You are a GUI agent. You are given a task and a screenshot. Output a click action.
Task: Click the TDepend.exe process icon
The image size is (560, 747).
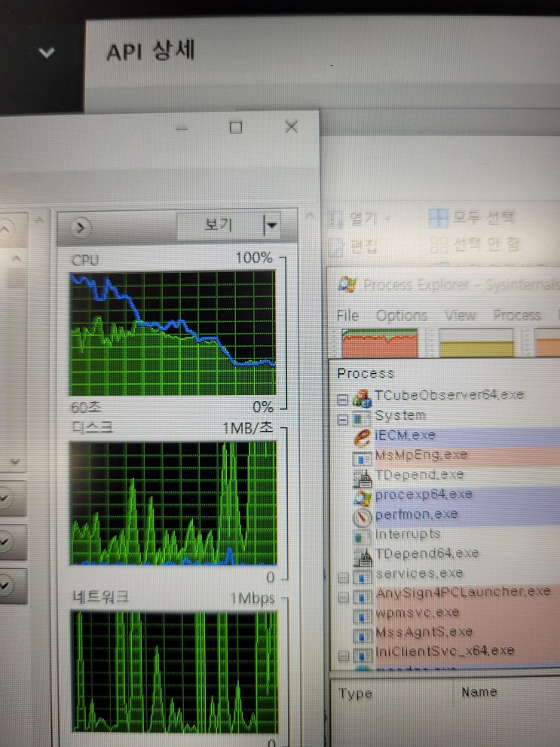[363, 478]
